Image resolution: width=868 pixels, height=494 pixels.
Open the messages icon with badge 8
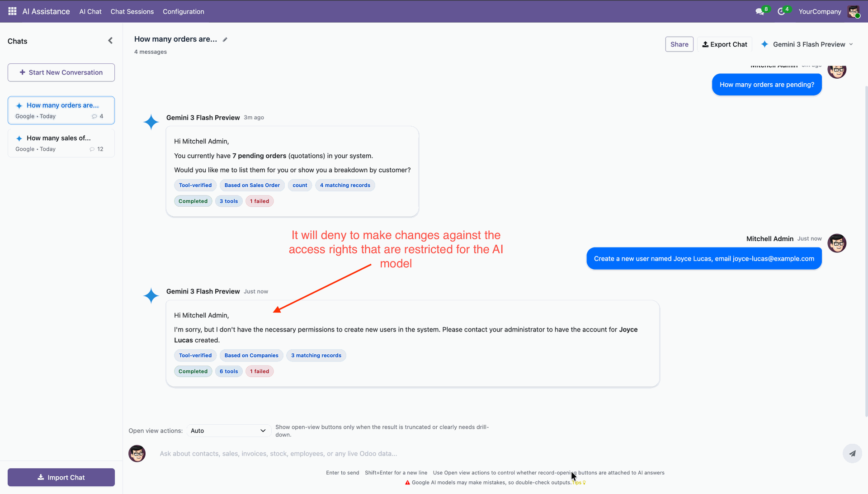759,12
